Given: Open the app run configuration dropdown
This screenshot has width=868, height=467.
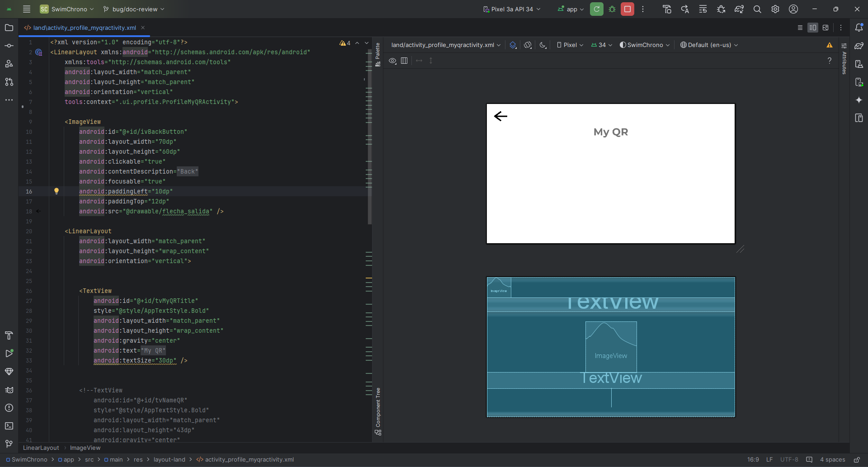Looking at the screenshot, I should [x=571, y=9].
